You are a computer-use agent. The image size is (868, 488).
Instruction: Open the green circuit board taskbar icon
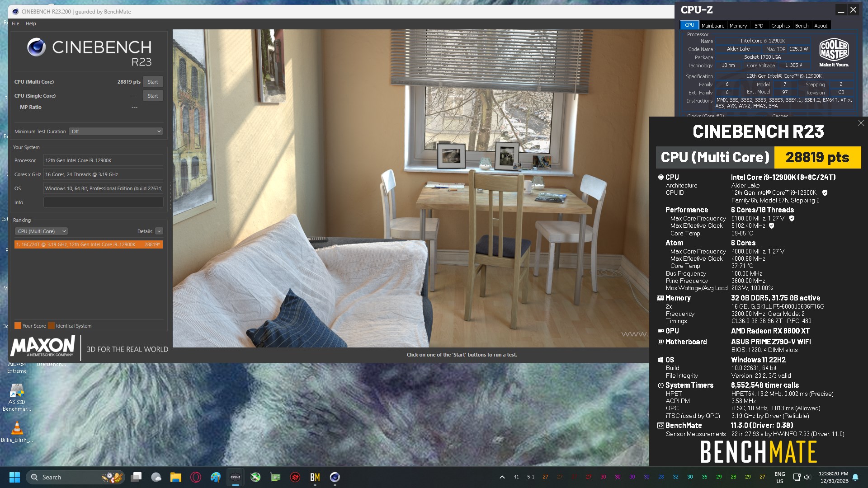point(275,477)
